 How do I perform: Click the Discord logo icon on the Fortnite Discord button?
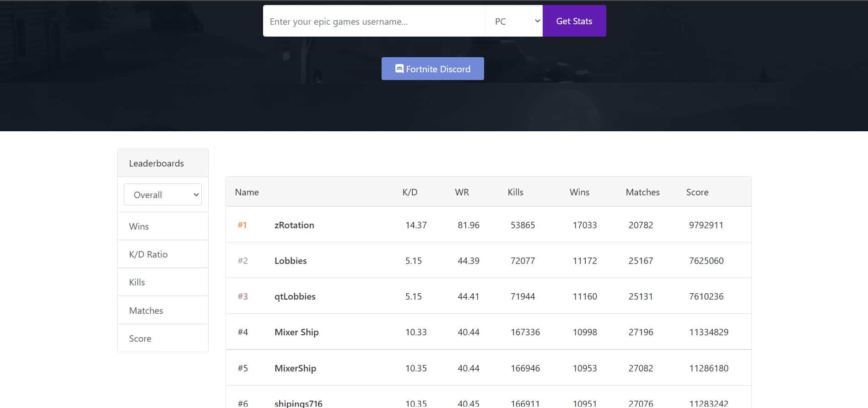point(399,69)
